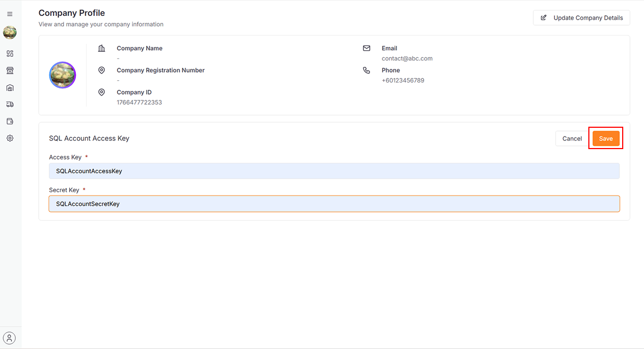Click the contact@abc.com email address
Viewport: 644px width, 349px height.
pos(407,58)
